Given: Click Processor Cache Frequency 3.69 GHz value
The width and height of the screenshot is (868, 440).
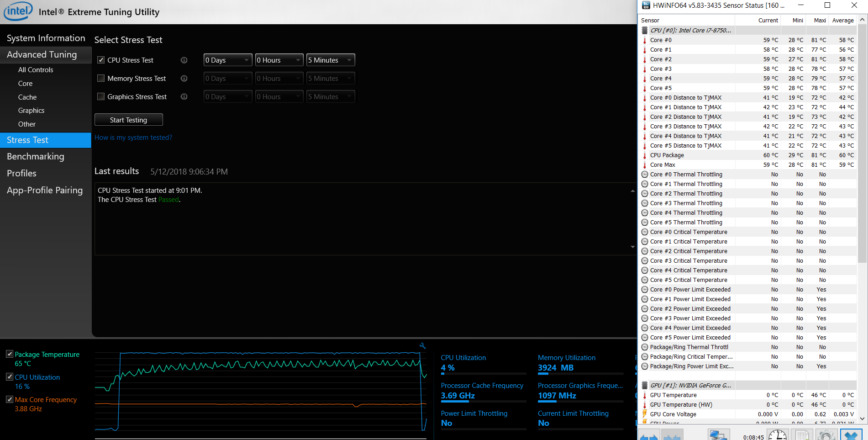Looking at the screenshot, I should tap(458, 396).
